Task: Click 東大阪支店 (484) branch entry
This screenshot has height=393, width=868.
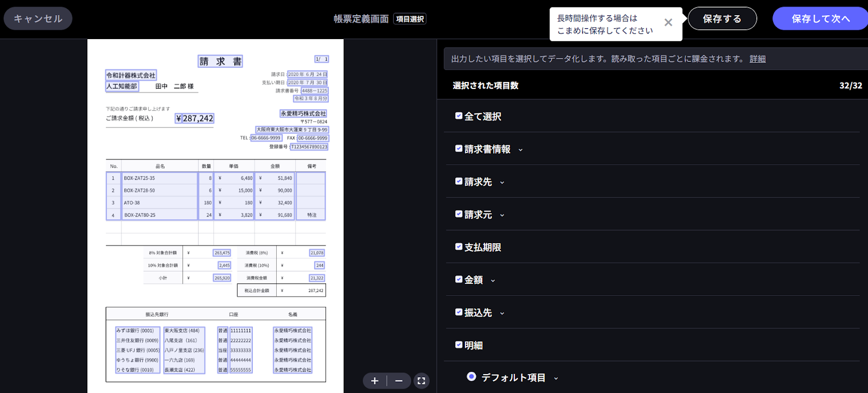Action: tap(182, 331)
